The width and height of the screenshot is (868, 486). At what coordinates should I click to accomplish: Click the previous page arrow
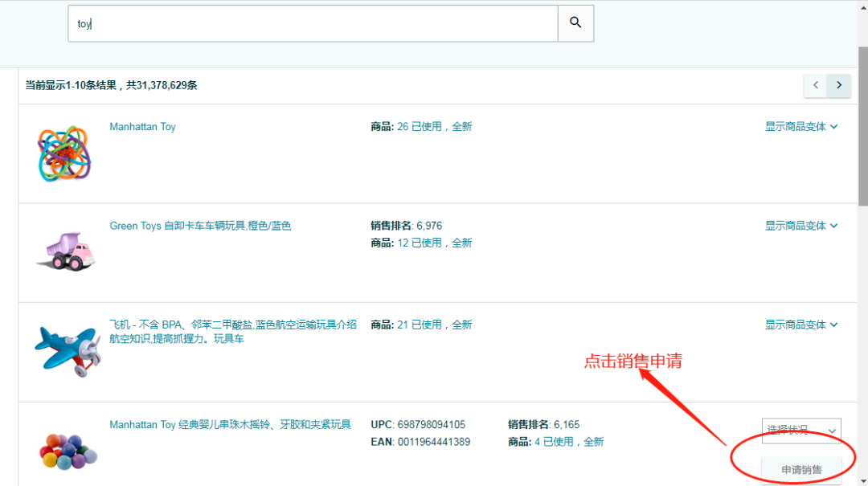coord(815,85)
